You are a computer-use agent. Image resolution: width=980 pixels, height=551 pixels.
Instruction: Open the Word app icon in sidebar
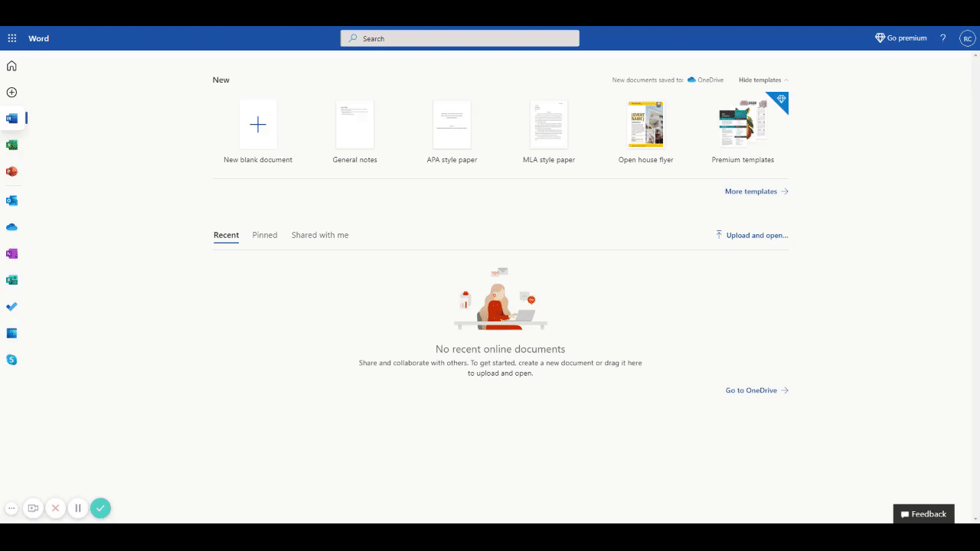point(11,118)
